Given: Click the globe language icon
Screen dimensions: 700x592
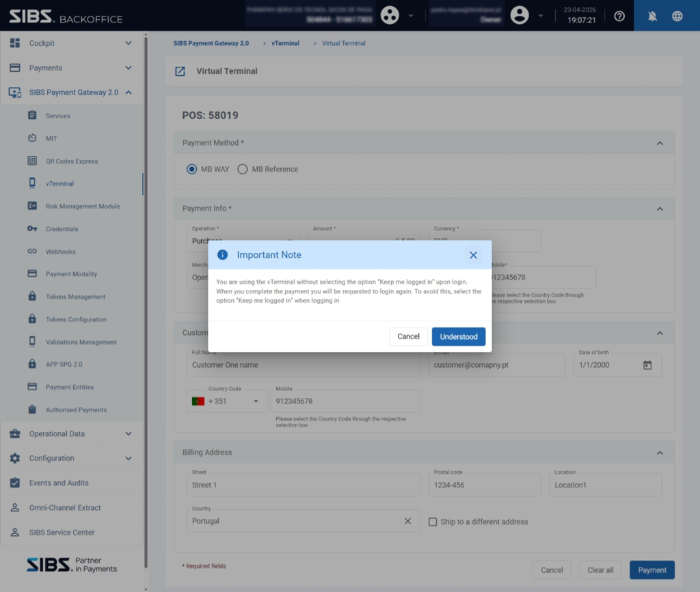Looking at the screenshot, I should click(x=677, y=16).
